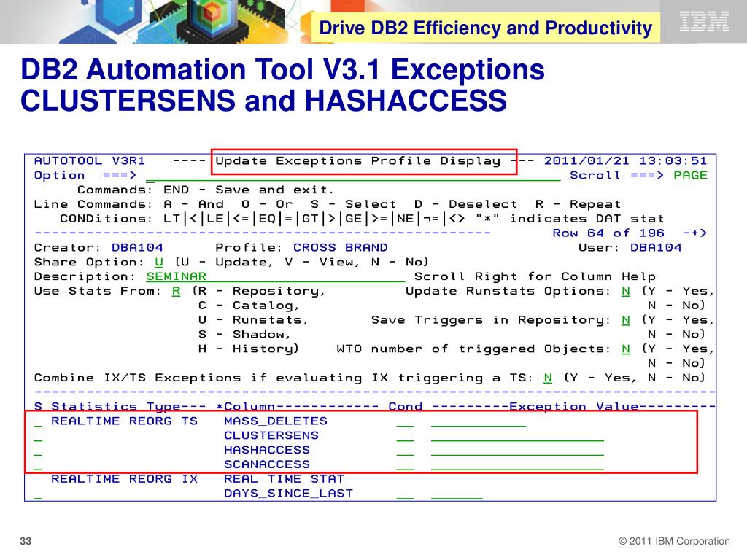Click the Row 64 of 196 indicator
Viewport: 747px width, 560px height.
point(608,233)
